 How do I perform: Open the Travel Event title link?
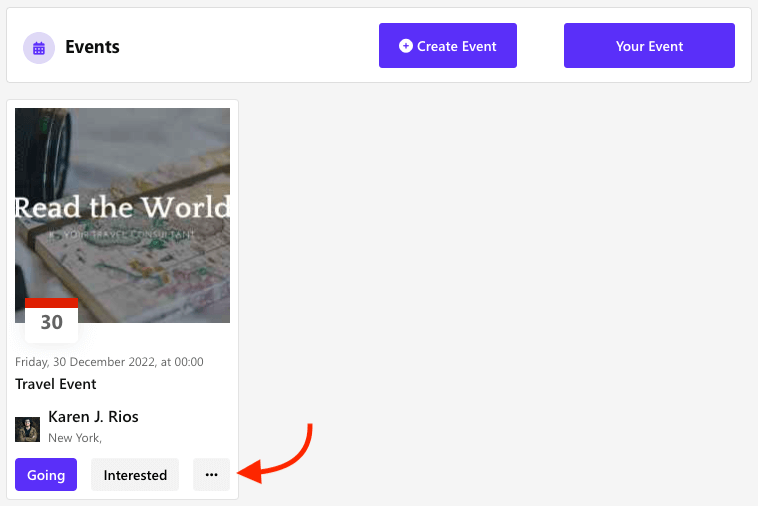click(x=56, y=384)
